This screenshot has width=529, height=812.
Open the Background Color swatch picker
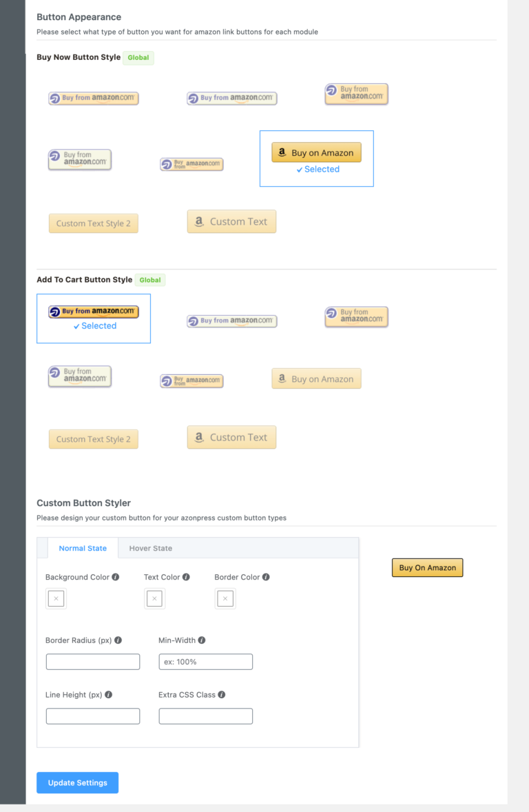pos(56,598)
